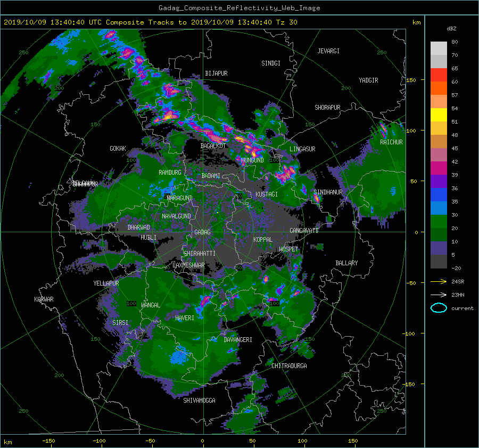479x448 pixels.
Task: Click the -150 tick on bottom axis
Action: click(48, 441)
